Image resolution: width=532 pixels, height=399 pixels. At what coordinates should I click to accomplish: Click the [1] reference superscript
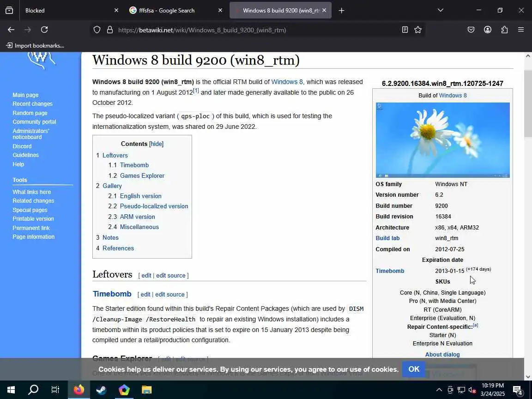(x=196, y=91)
